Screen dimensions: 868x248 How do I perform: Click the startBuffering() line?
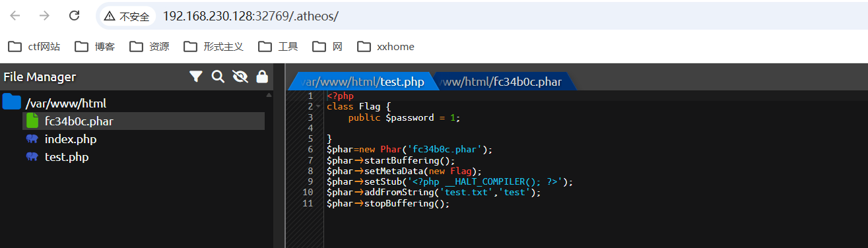click(391, 160)
